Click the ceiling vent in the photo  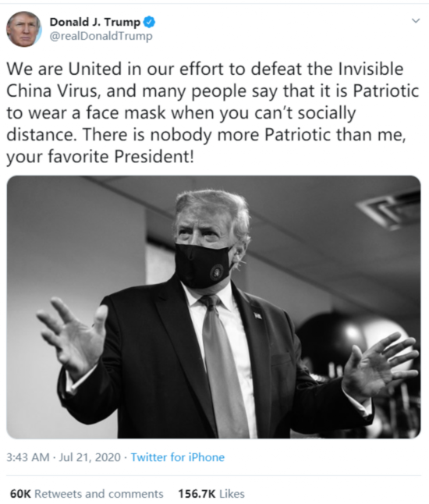389,210
